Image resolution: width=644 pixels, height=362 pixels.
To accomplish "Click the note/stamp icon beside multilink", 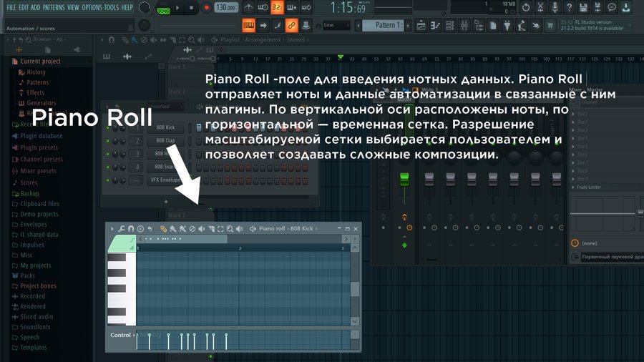I will pos(306,26).
